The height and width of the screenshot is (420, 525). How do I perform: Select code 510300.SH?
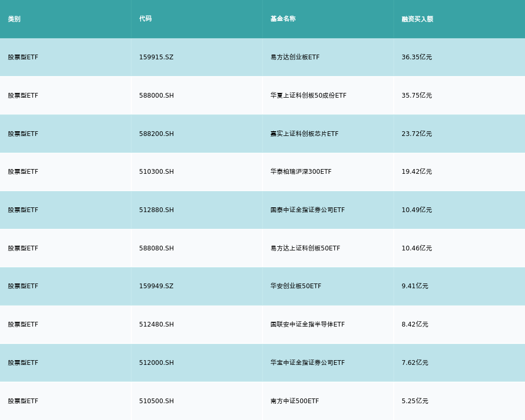point(156,172)
